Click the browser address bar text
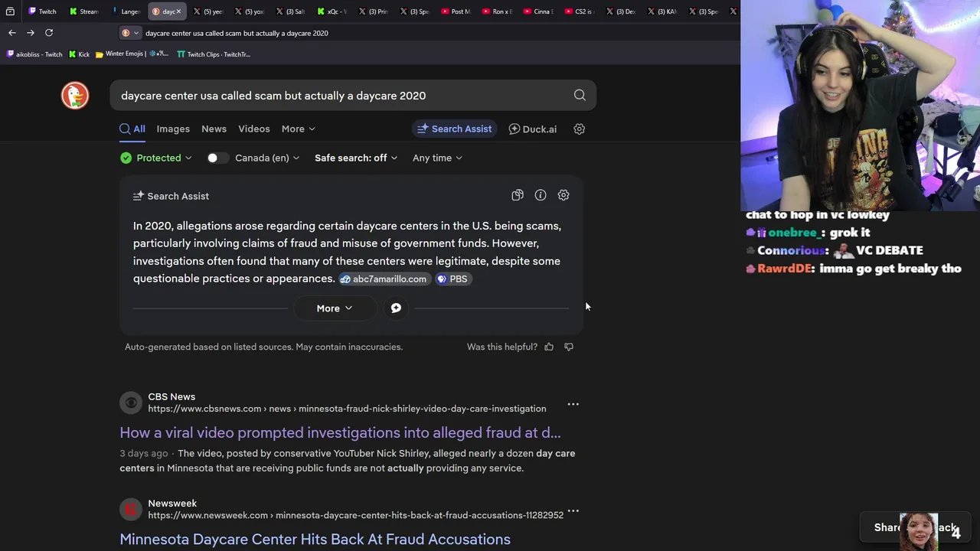 pos(237,33)
